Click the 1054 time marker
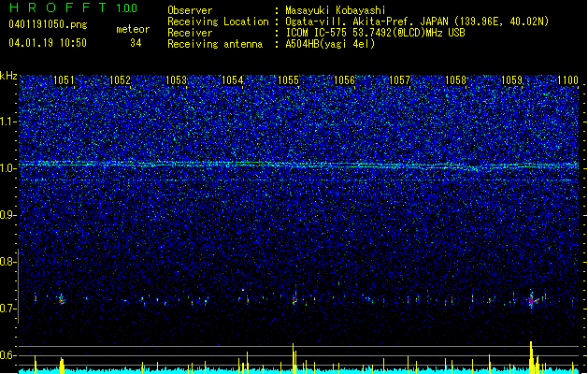 [x=232, y=80]
